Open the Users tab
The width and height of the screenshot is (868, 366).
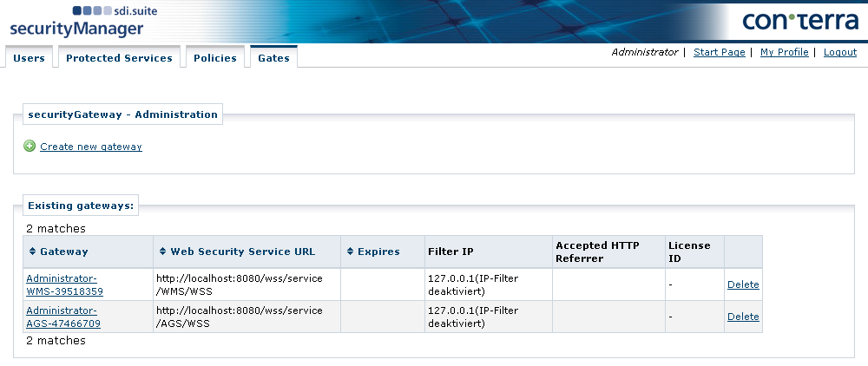(x=30, y=58)
